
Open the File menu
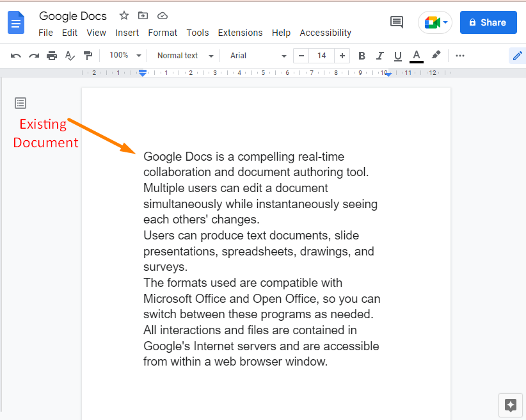45,33
